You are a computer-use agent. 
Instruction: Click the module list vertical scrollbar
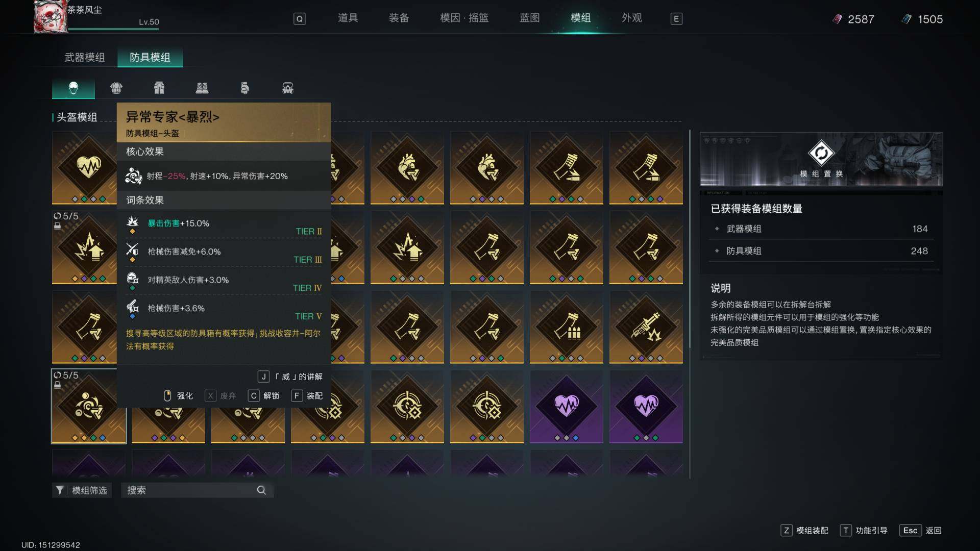click(x=690, y=304)
